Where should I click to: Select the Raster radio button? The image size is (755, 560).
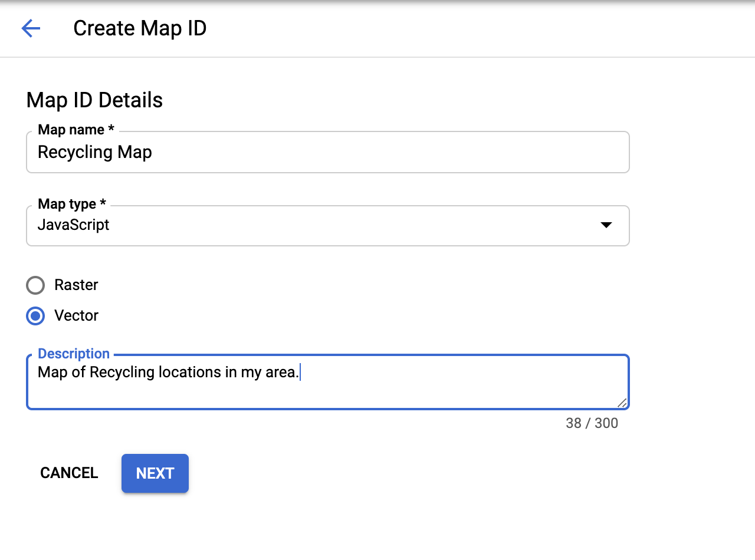(x=35, y=285)
